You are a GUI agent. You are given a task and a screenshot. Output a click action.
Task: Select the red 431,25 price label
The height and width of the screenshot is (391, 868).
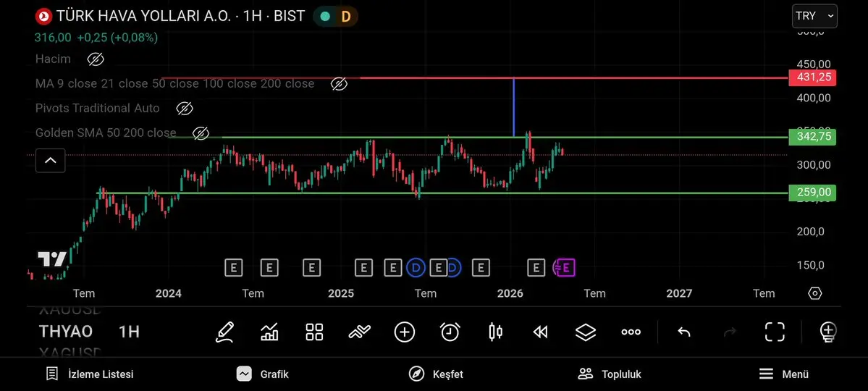click(812, 77)
